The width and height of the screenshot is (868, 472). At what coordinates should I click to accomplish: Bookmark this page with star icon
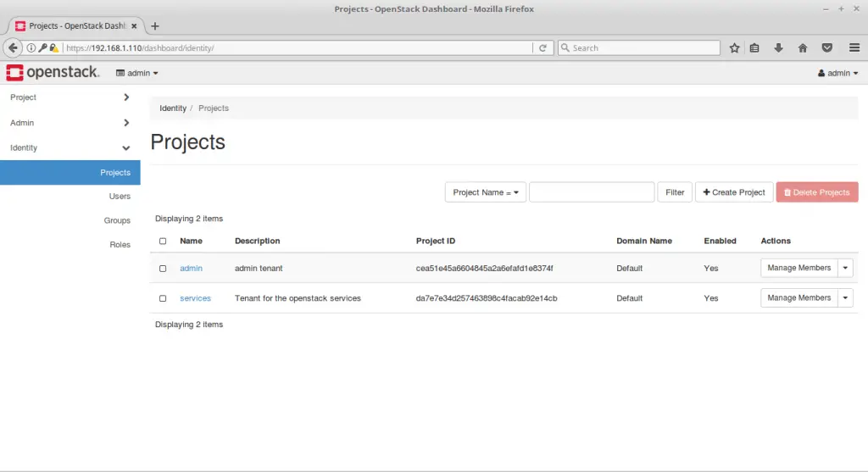click(x=735, y=48)
